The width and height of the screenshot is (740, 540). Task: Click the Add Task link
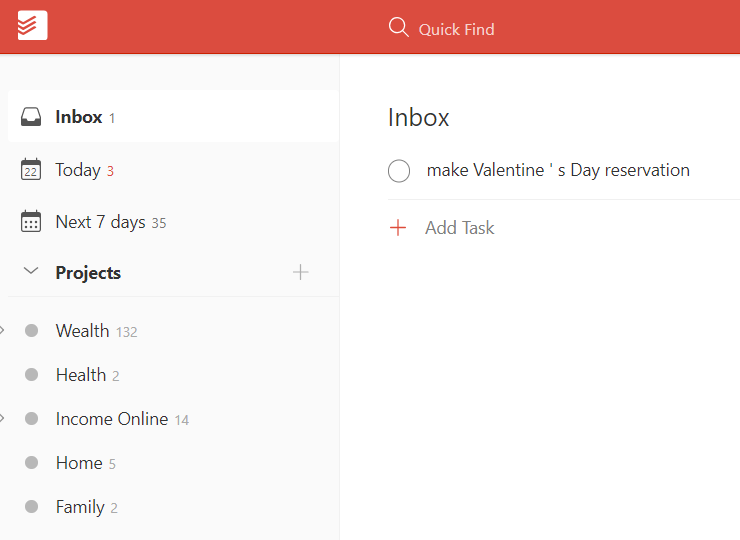click(459, 228)
